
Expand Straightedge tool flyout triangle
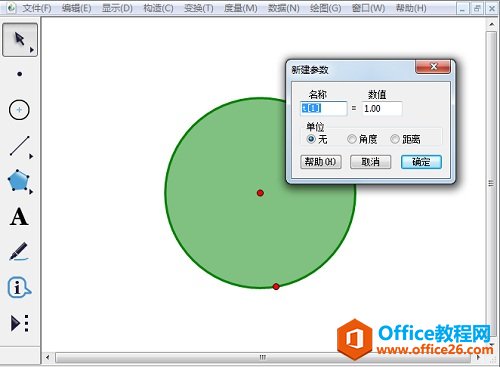pyautogui.click(x=31, y=156)
